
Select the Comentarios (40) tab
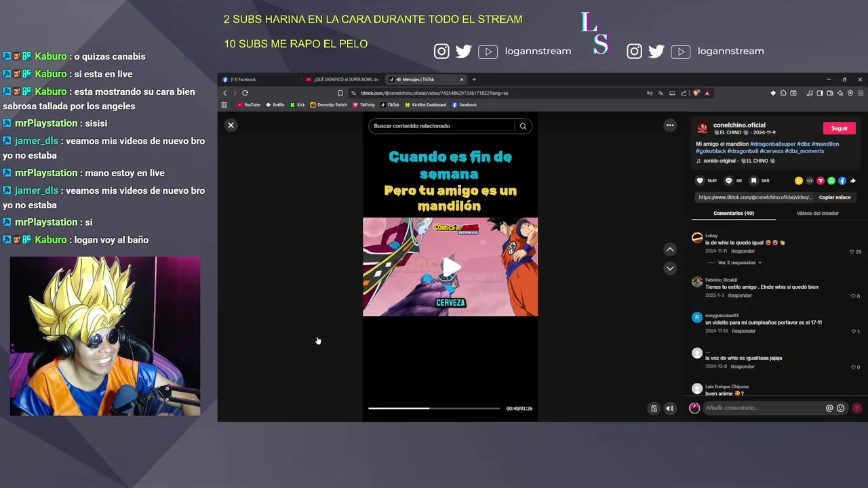point(734,213)
